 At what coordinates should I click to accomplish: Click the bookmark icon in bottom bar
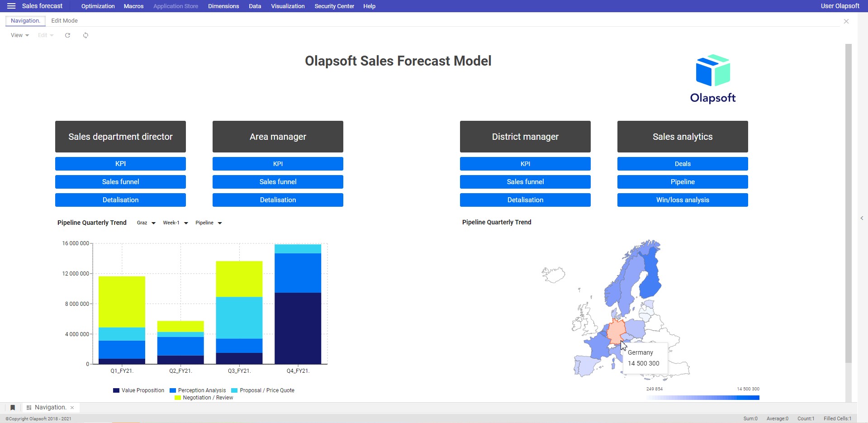13,408
